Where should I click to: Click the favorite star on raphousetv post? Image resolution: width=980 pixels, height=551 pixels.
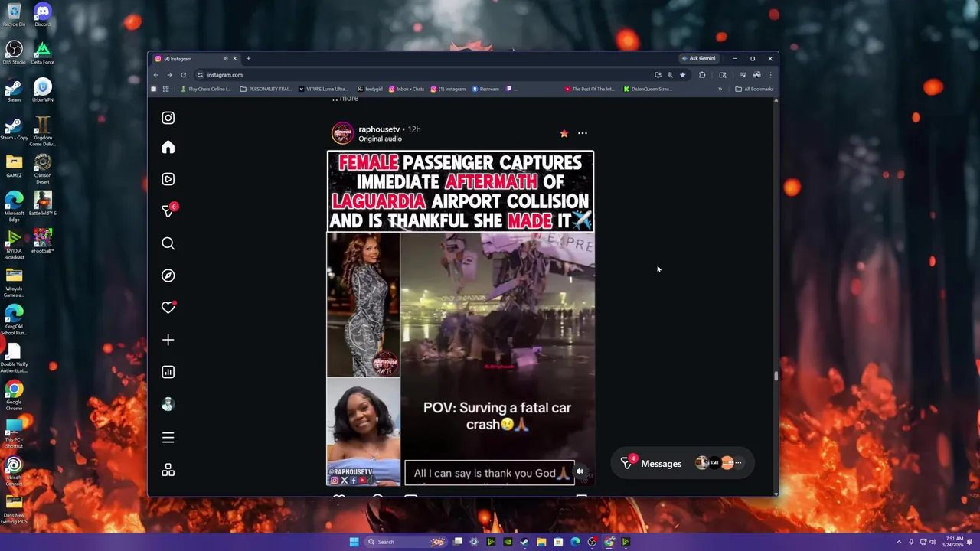pos(564,133)
